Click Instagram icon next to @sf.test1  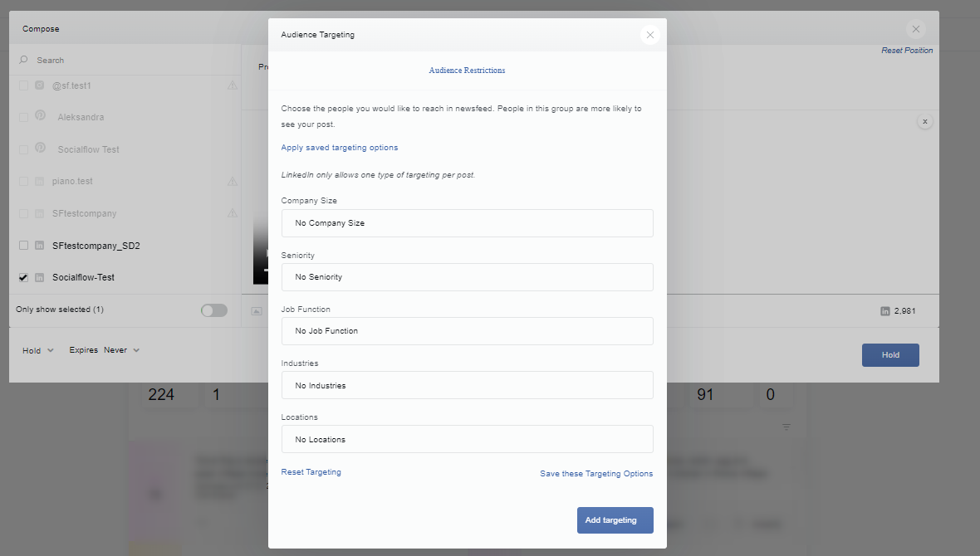pyautogui.click(x=39, y=85)
